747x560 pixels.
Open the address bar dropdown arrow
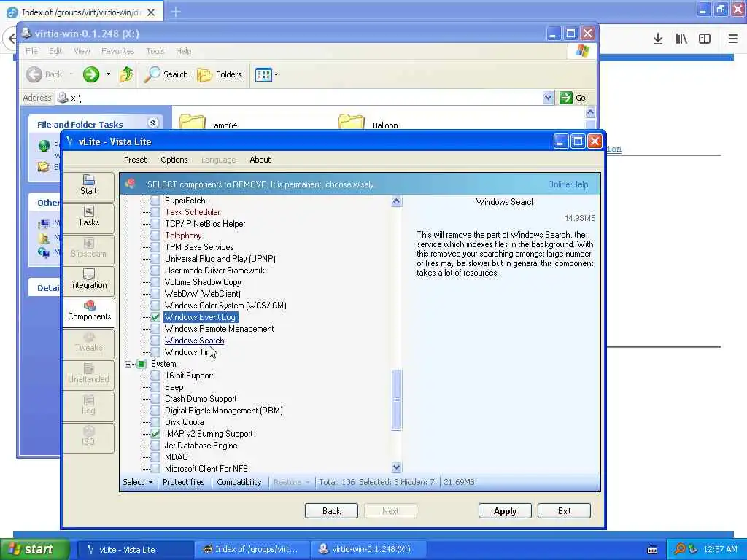click(548, 98)
